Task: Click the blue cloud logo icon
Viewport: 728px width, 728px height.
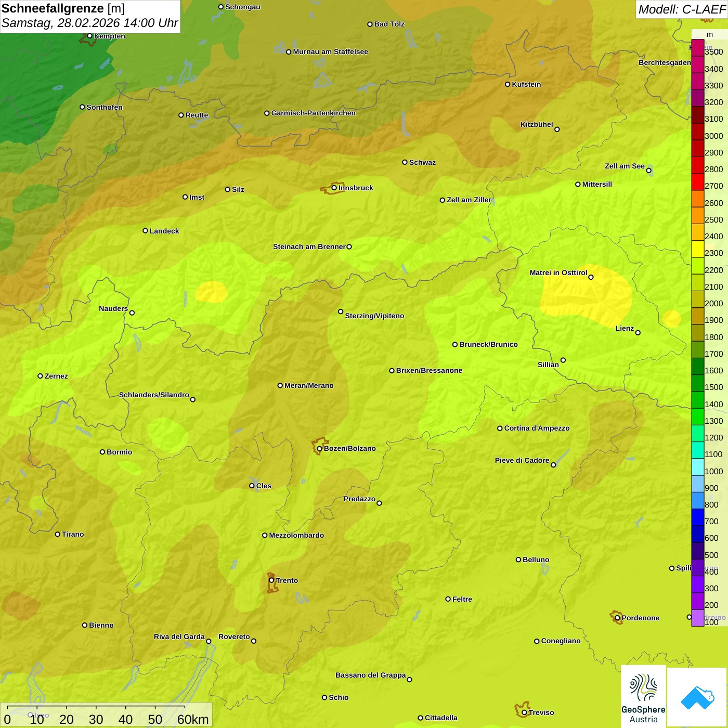Action: coord(697,697)
